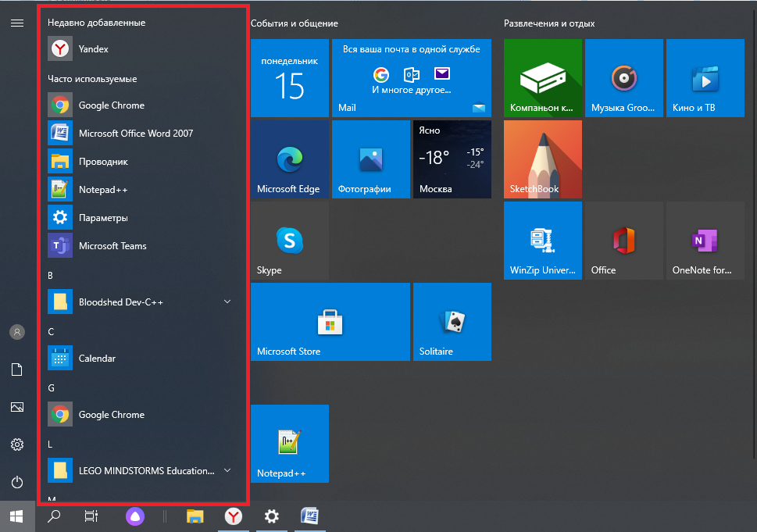
Task: Open the Office tile
Action: pyautogui.click(x=624, y=241)
